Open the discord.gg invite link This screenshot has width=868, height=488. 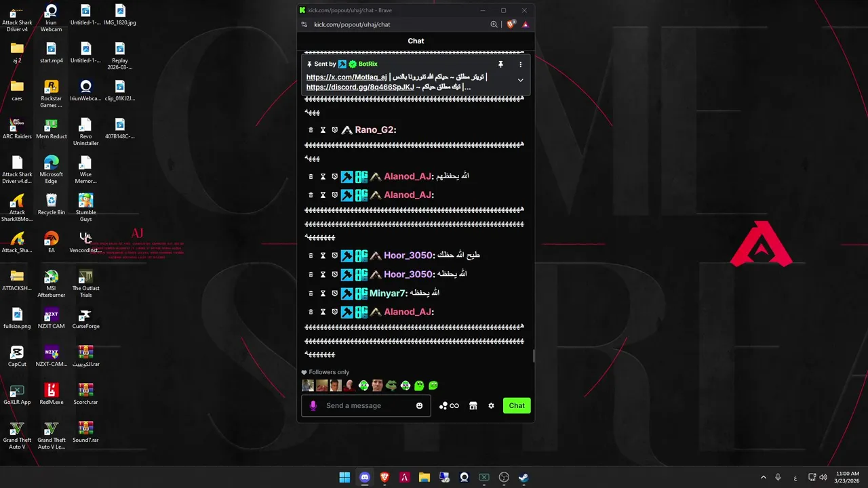[x=360, y=87]
